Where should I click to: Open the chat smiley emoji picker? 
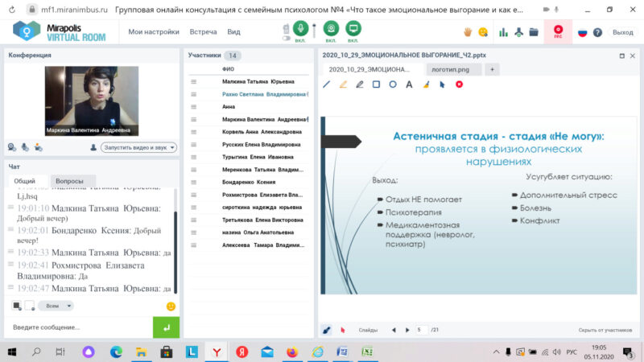171,306
